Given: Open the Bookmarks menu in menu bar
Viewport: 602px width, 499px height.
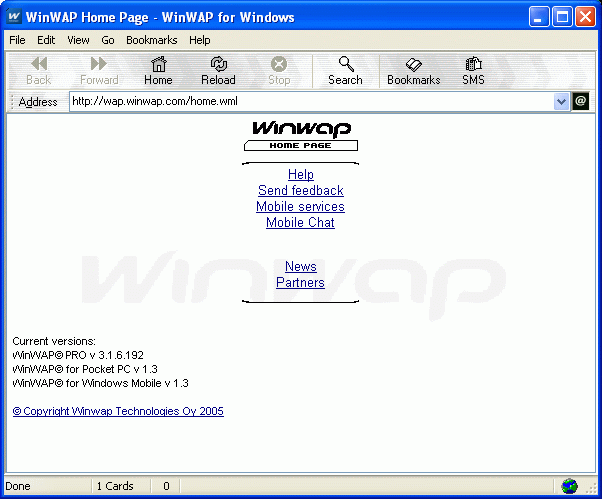Looking at the screenshot, I should coord(152,40).
